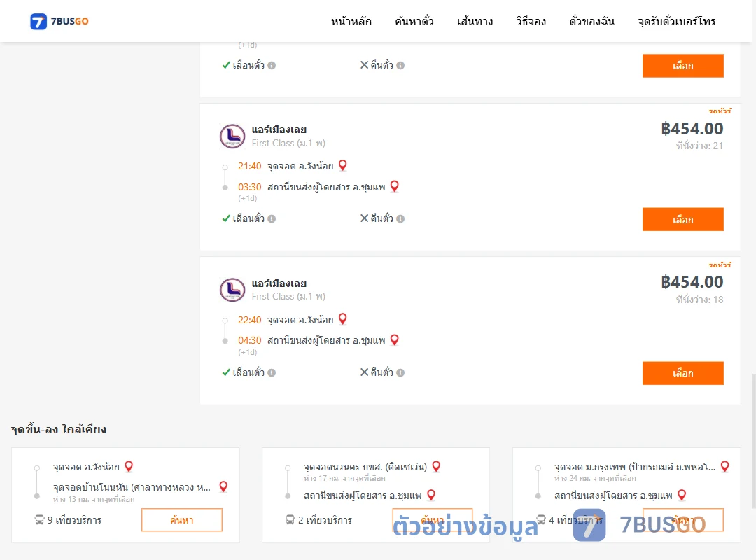
Task: Click the 2 เที่ยวบริการ label
Action: coord(325,520)
